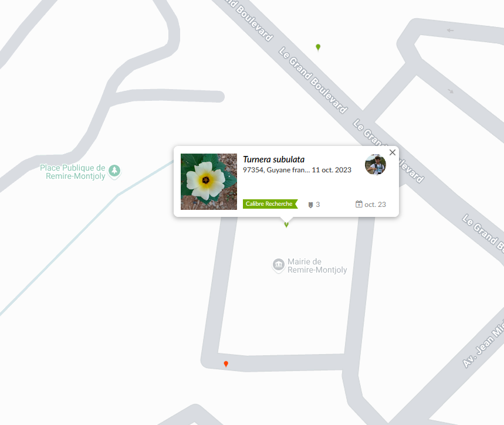Close the Turnera subulata popup

click(392, 152)
